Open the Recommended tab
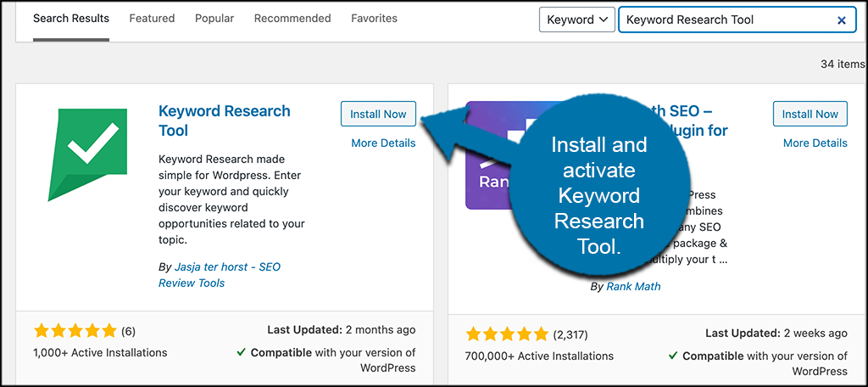Image resolution: width=868 pixels, height=387 pixels. 292,19
